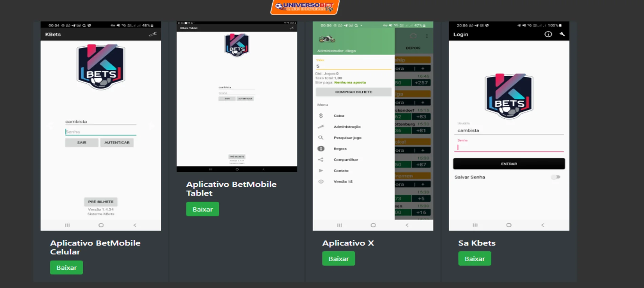644x288 pixels.
Task: Click back nav icon in Sa Kbets screenshot
Action: point(543,225)
